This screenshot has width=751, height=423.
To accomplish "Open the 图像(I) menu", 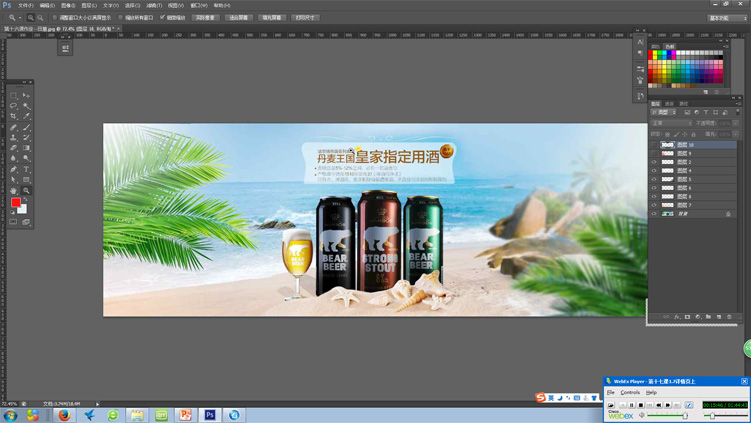I will point(68,5).
